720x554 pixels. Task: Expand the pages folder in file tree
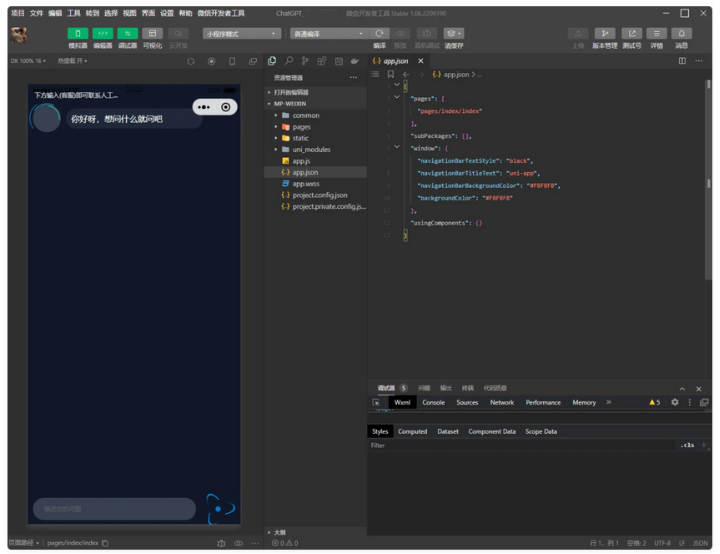point(300,127)
